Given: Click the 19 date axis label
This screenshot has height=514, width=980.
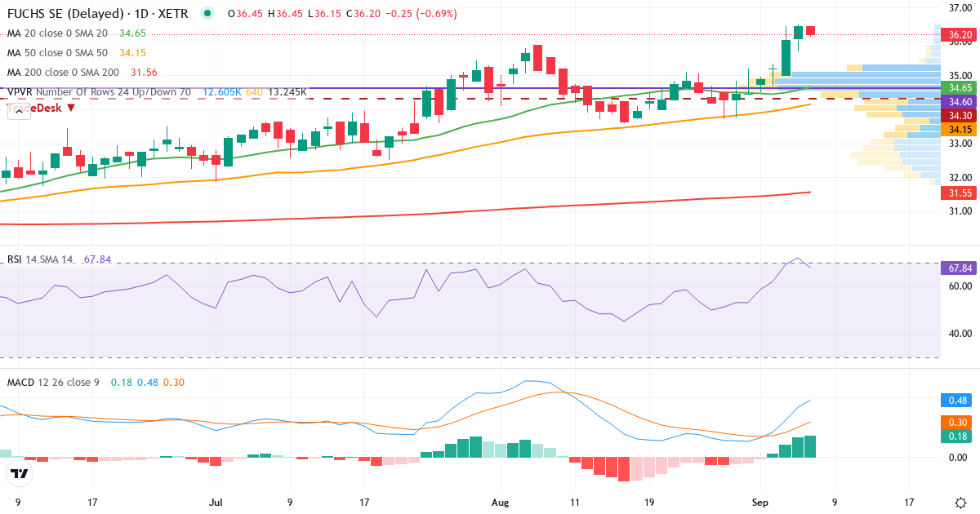Looking at the screenshot, I should click(650, 503).
